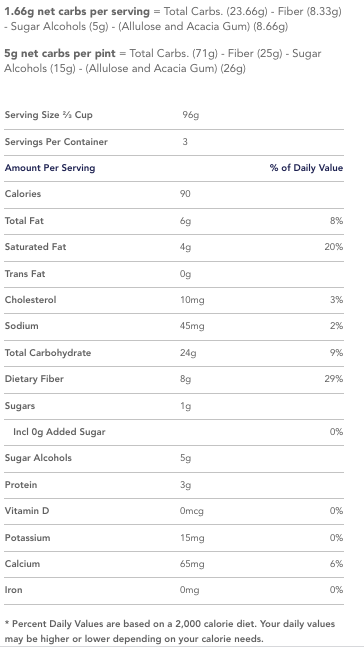This screenshot has width=364, height=647.
Task: Click the Servings Per Container row
Action: 174,142
